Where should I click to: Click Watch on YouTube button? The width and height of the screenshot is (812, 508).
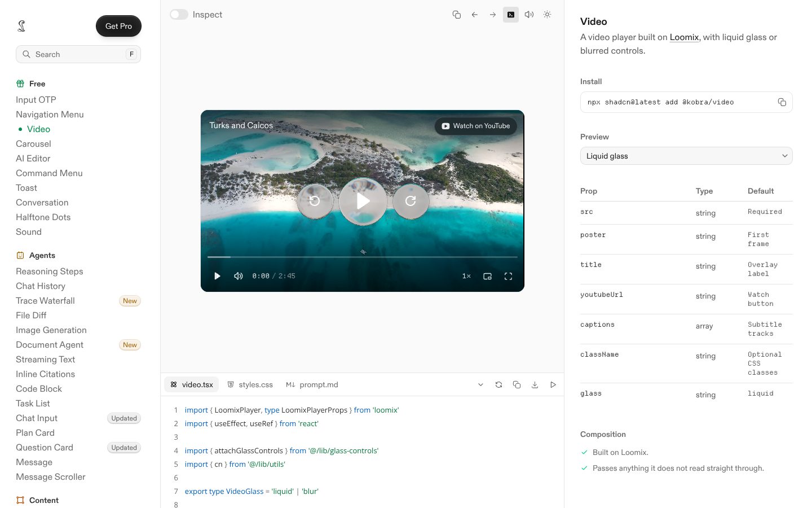476,126
